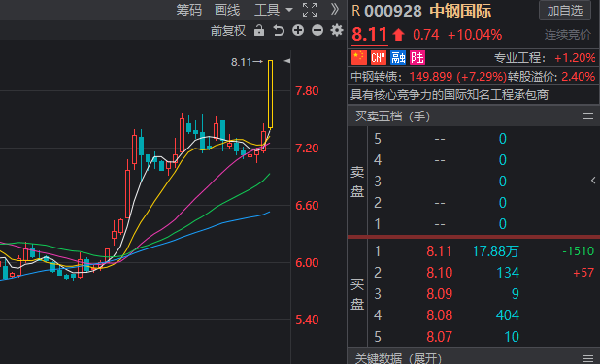Click the 加自选 button
Image resolution: width=600 pixels, height=364 pixels.
tap(565, 11)
